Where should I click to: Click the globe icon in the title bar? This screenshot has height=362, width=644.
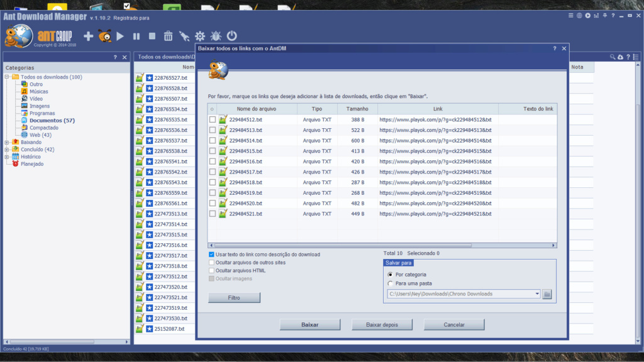[x=579, y=16]
